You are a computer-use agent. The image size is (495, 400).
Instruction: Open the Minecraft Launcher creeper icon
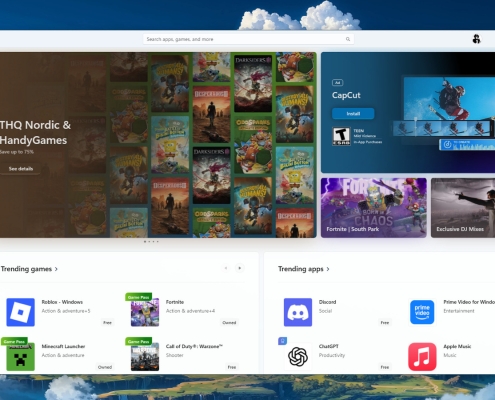pos(20,357)
